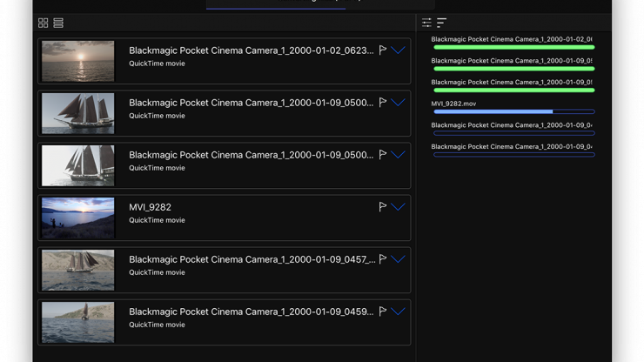
Task: Switch to grid view layout
Action: (43, 23)
